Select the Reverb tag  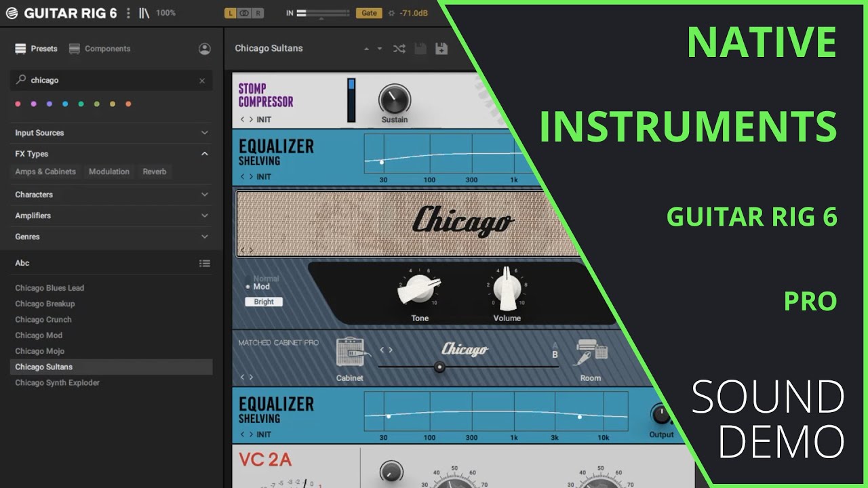(x=155, y=171)
